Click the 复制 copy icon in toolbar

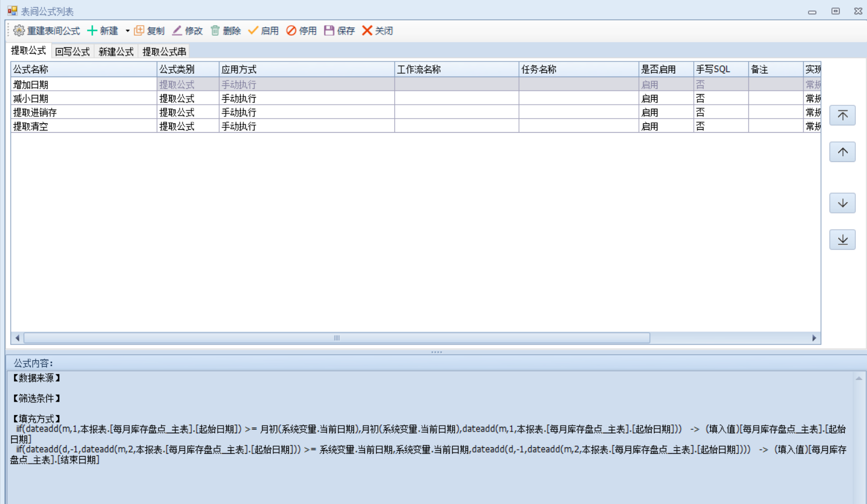click(x=139, y=30)
